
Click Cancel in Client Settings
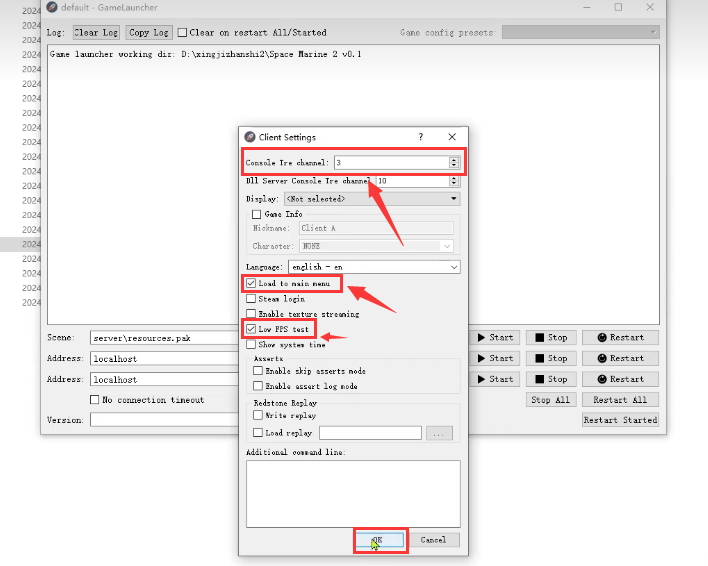click(433, 540)
